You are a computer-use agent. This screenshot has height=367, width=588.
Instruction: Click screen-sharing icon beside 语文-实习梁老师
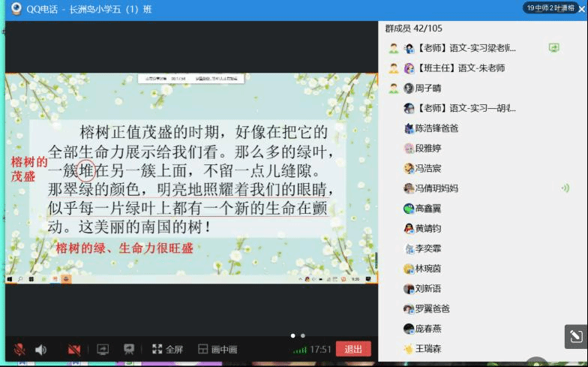(553, 48)
